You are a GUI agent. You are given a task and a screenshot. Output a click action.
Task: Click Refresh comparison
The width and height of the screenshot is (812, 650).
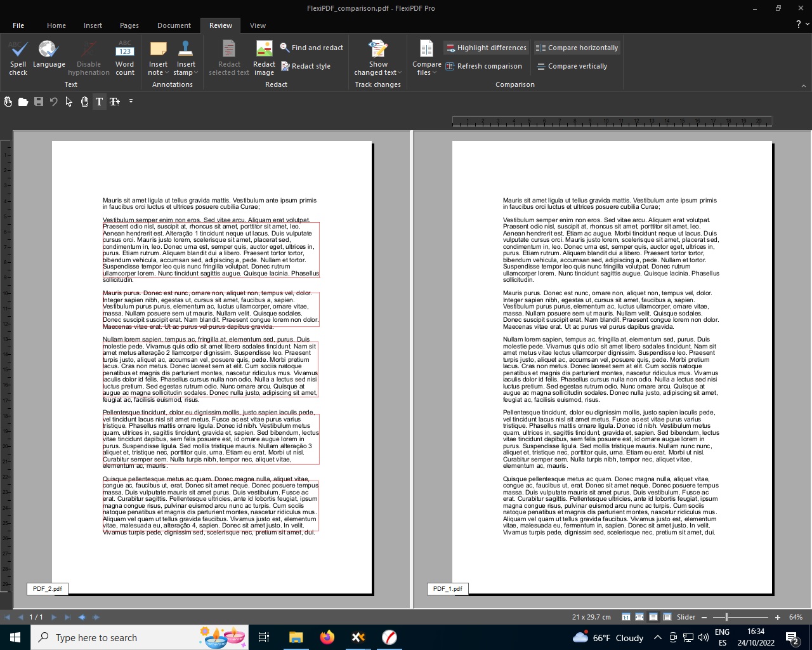click(484, 66)
